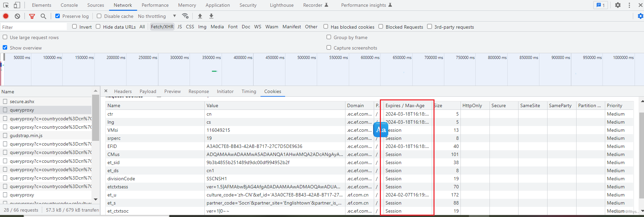644x217 pixels.
Task: Open DevTools settings gear
Action: 618,5
